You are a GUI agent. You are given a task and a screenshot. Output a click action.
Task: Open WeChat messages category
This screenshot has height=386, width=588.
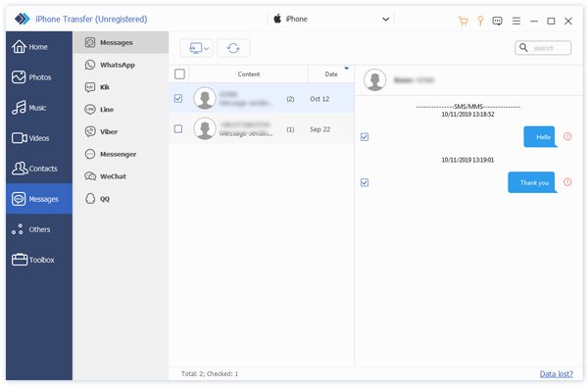pyautogui.click(x=121, y=176)
